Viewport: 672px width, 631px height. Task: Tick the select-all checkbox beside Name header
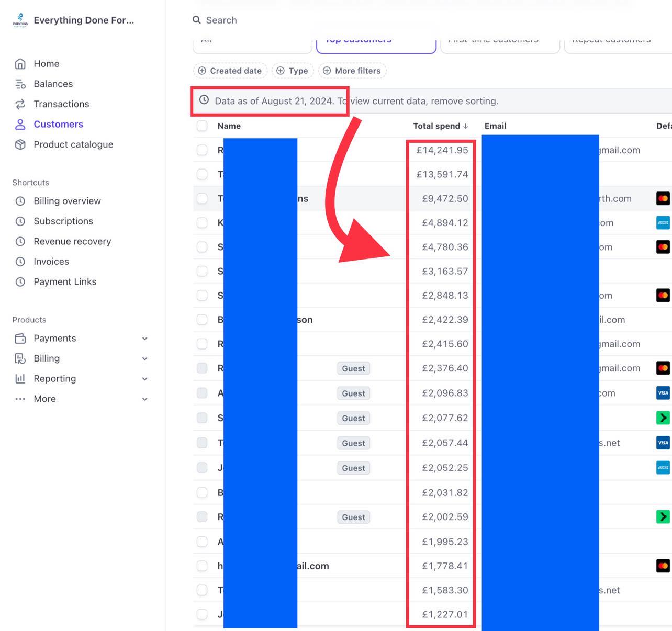click(202, 126)
